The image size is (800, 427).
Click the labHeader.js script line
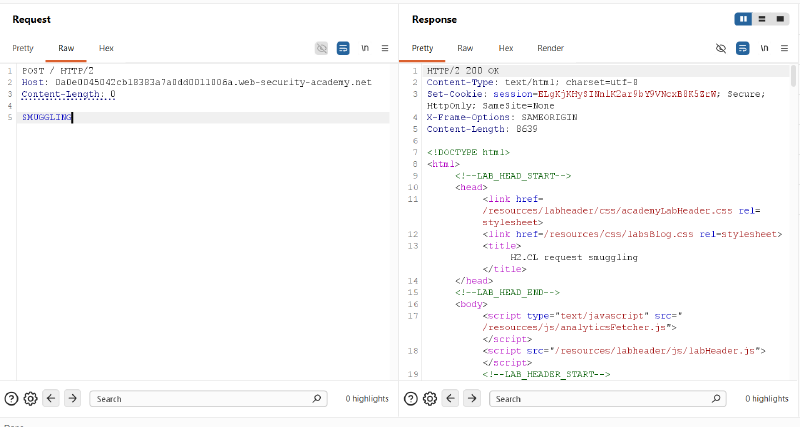[x=624, y=351]
